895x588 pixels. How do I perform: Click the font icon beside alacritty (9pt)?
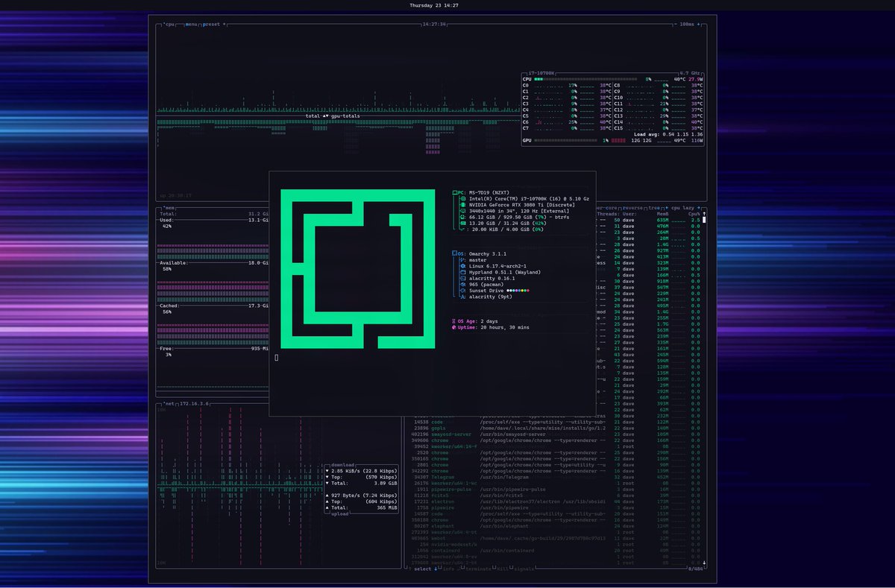click(462, 297)
